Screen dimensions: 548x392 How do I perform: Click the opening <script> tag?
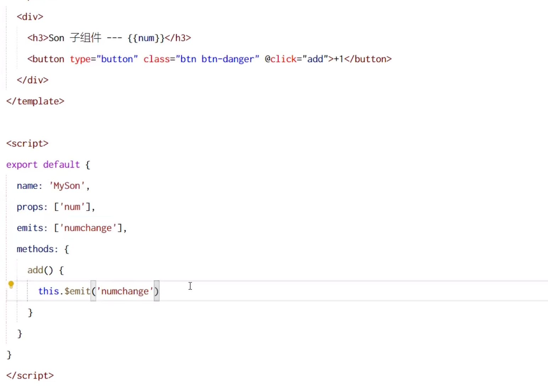27,144
